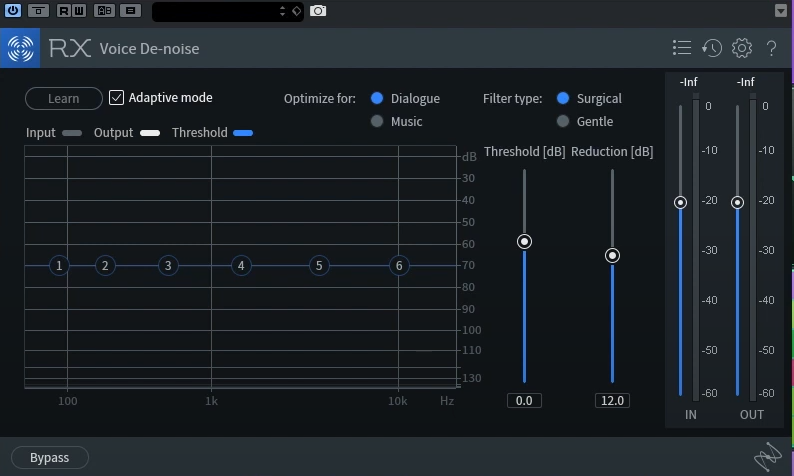
Task: Click the Voice De-noise title text
Action: pos(149,49)
